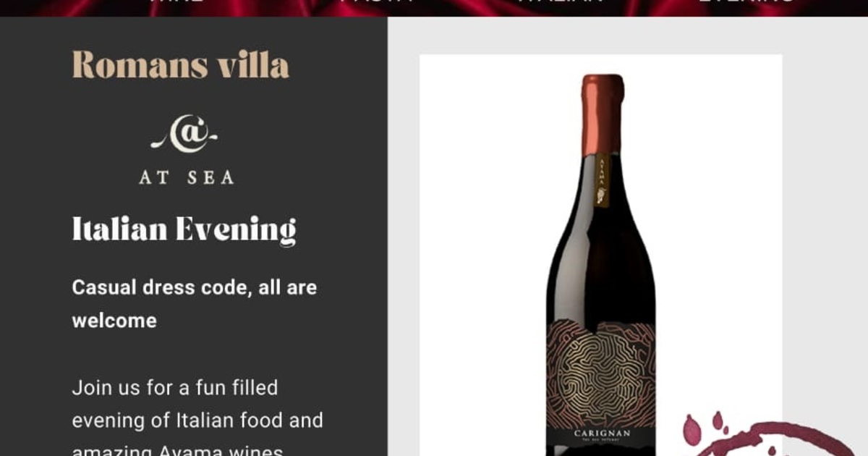Select the copper foil cap on the bottle

pyautogui.click(x=603, y=114)
